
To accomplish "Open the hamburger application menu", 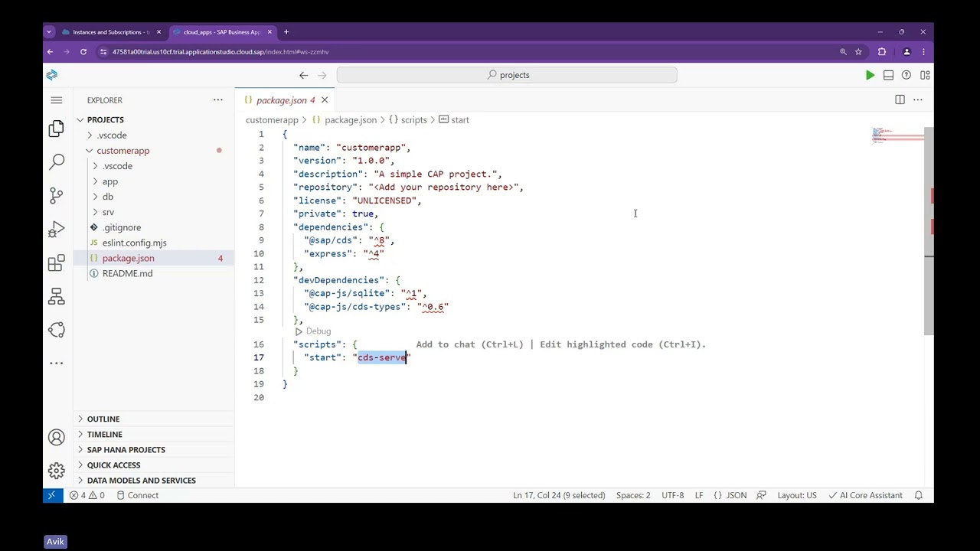I will coord(57,100).
